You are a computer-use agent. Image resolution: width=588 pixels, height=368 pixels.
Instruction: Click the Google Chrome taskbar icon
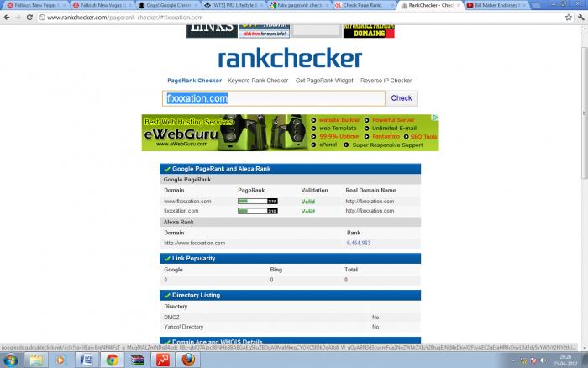click(x=112, y=360)
